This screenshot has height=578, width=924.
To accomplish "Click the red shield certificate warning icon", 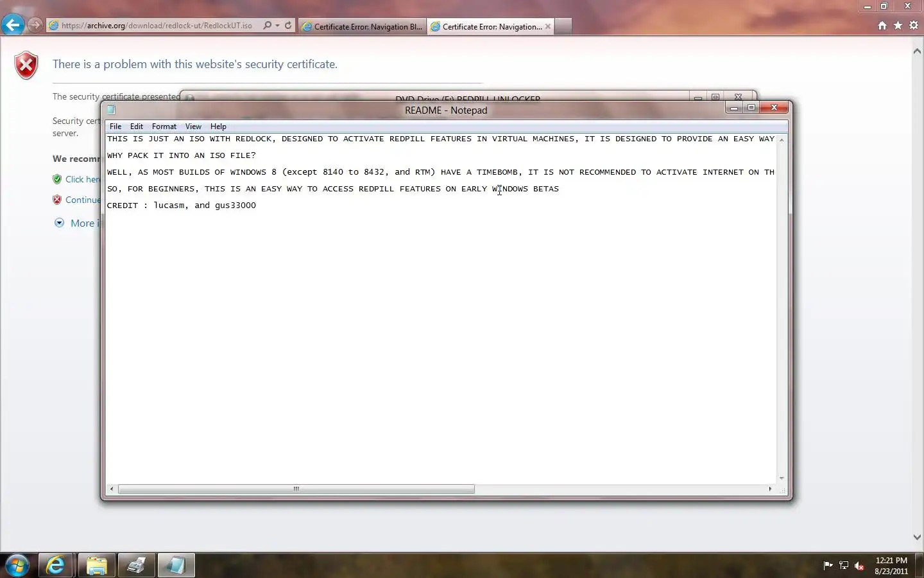I will coord(26,66).
